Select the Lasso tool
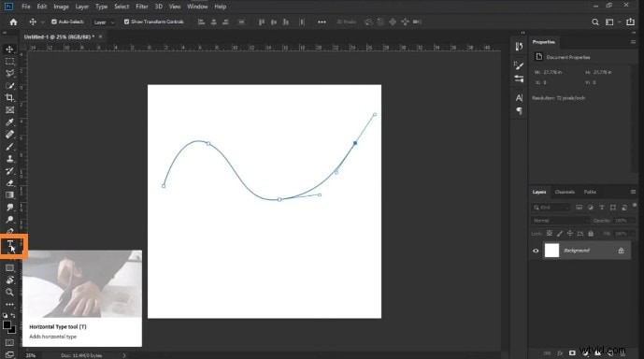 click(9, 74)
